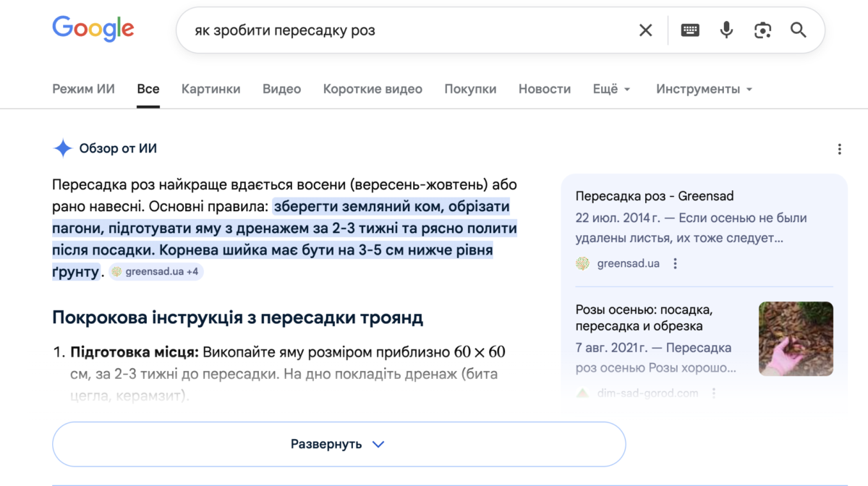Expand AI overview with Развернуть button
This screenshot has height=486, width=868.
point(339,444)
